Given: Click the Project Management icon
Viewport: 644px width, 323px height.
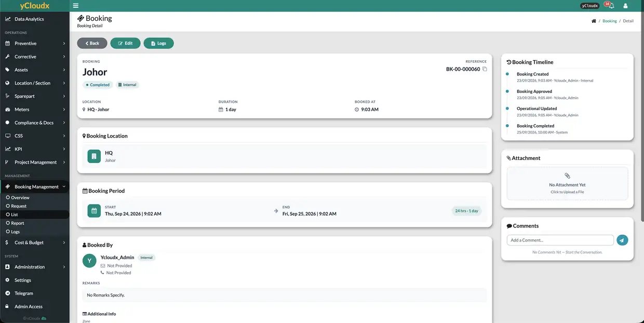Looking at the screenshot, I should click(8, 162).
